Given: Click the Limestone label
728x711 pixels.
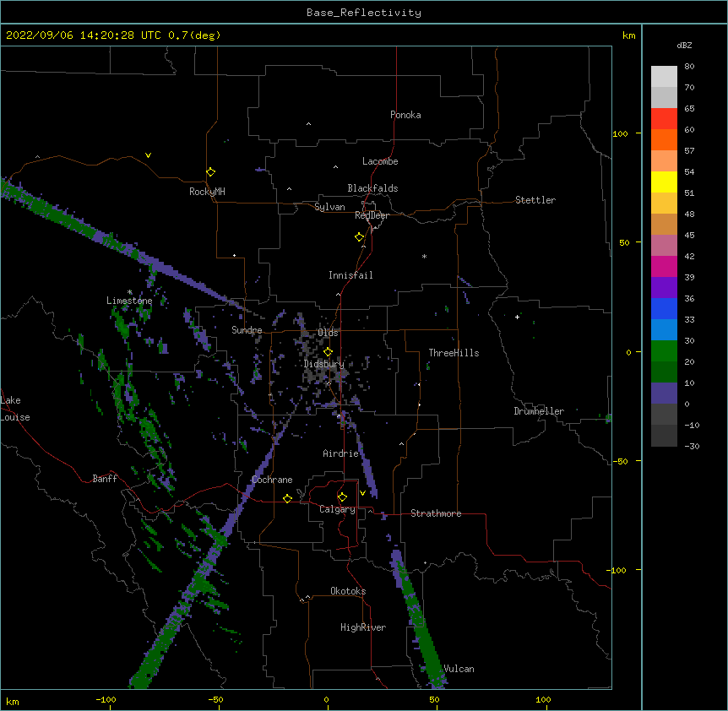Looking at the screenshot, I should 129,301.
